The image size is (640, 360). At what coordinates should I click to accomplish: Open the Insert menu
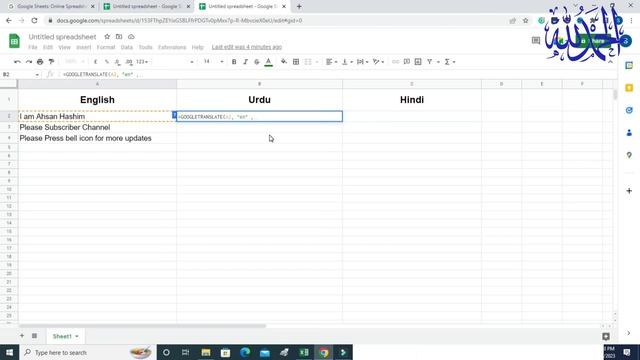pyautogui.click(x=84, y=47)
